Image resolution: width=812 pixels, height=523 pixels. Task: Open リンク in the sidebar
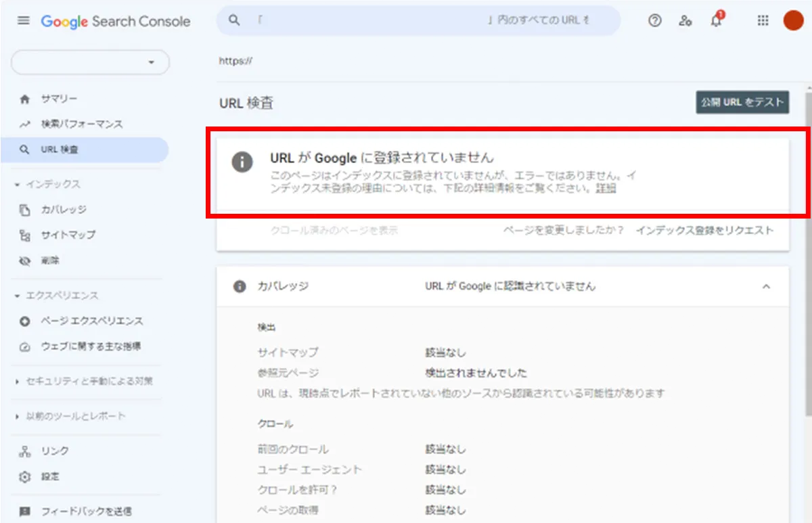tap(55, 451)
